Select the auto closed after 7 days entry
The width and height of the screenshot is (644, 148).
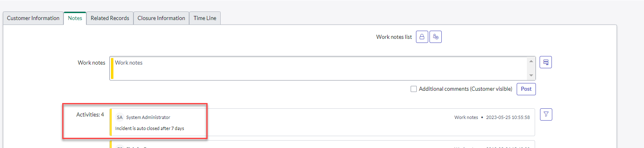(x=149, y=128)
